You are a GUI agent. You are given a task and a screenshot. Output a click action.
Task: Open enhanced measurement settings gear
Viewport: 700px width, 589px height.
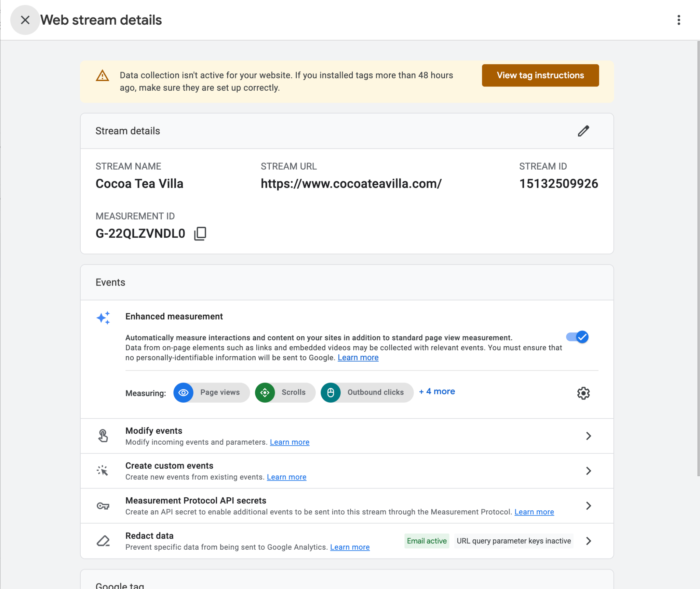click(x=583, y=393)
